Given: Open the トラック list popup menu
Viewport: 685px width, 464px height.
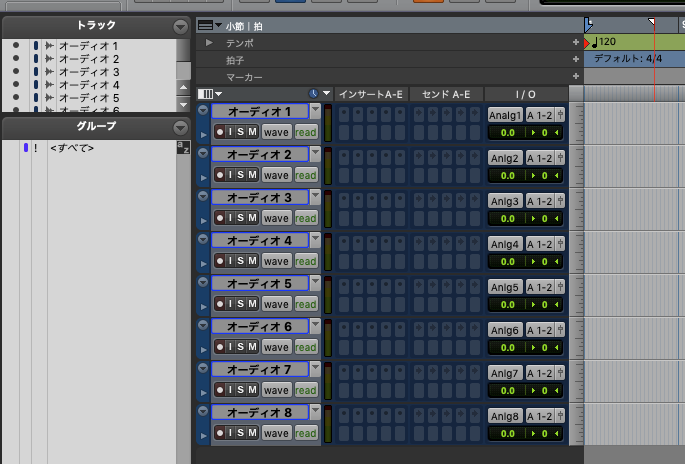Looking at the screenshot, I should click(180, 26).
